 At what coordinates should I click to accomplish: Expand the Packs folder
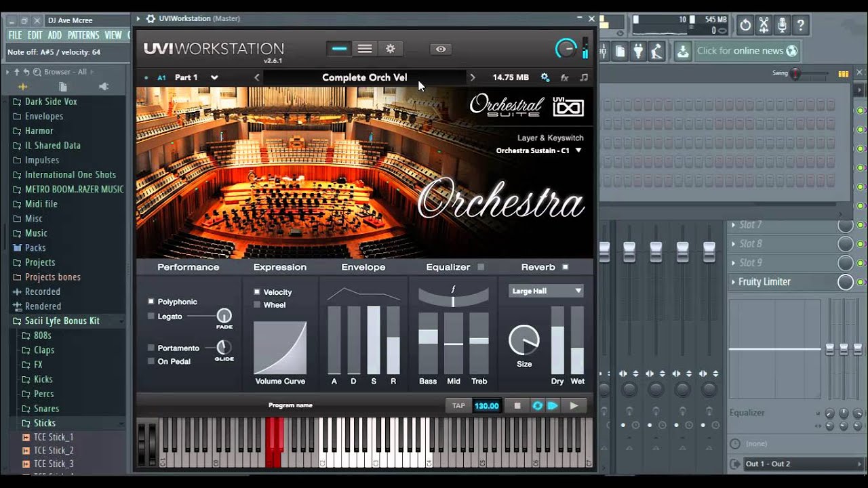[35, 247]
